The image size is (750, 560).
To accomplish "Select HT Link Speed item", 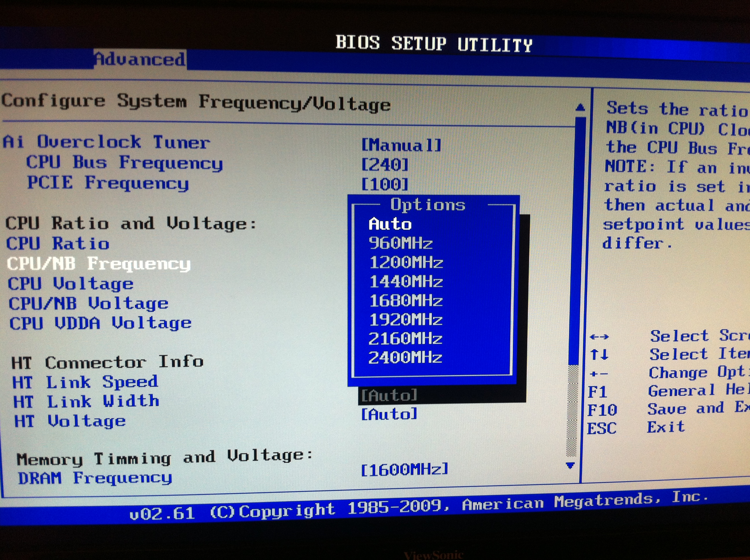I will [x=85, y=382].
